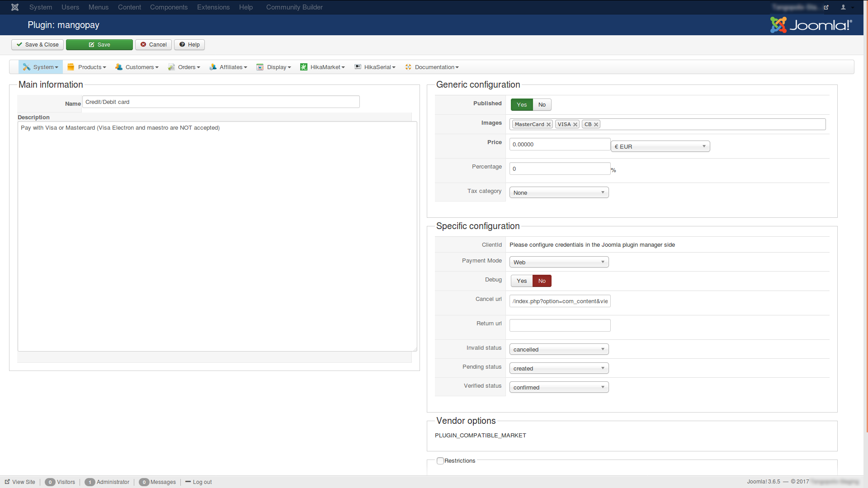Click the HikaMarket green icon

click(x=304, y=67)
